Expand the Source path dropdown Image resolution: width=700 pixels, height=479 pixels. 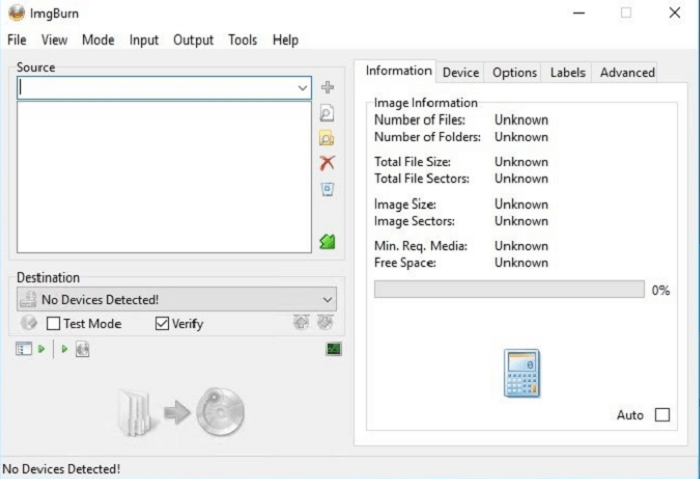(x=303, y=88)
